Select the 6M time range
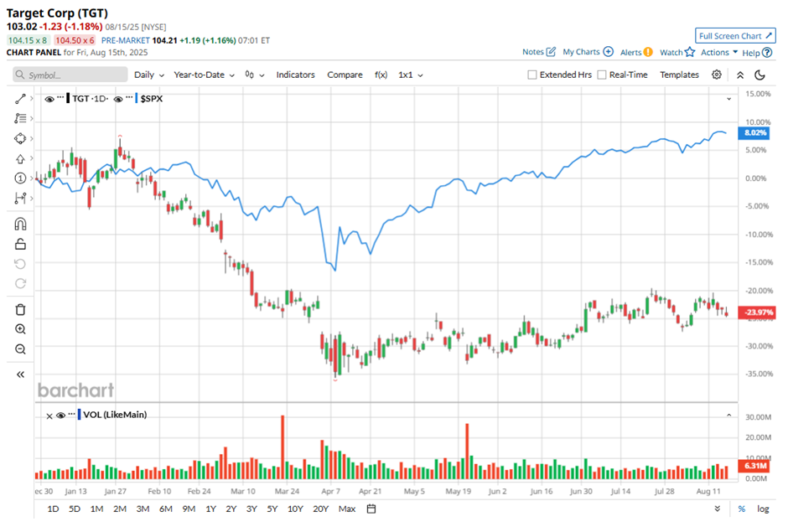 pyautogui.click(x=166, y=509)
